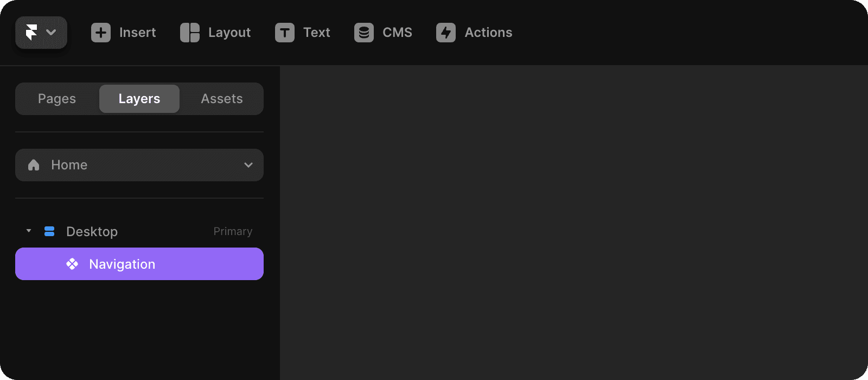Switch to the Pages tab
The height and width of the screenshot is (380, 868).
pos(57,99)
